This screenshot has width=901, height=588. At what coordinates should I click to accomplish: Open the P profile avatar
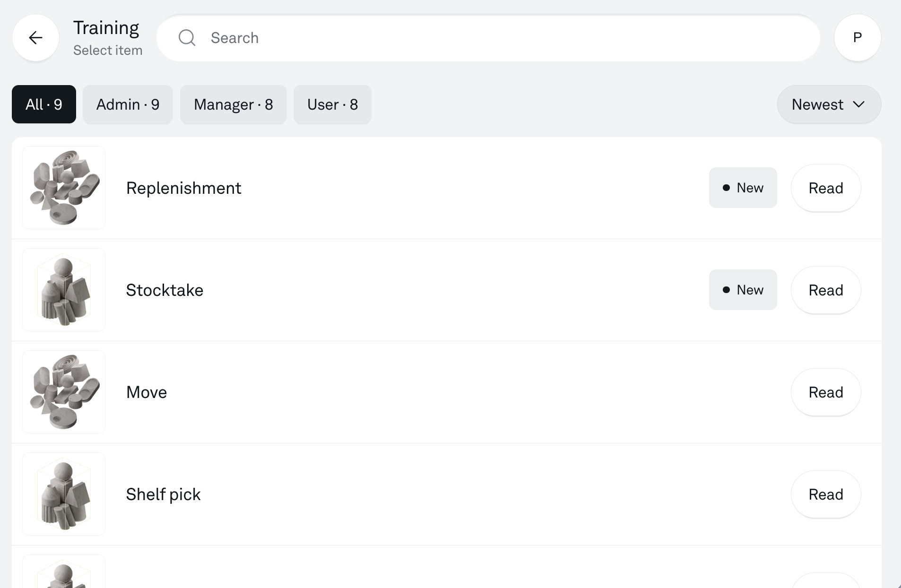click(x=857, y=38)
